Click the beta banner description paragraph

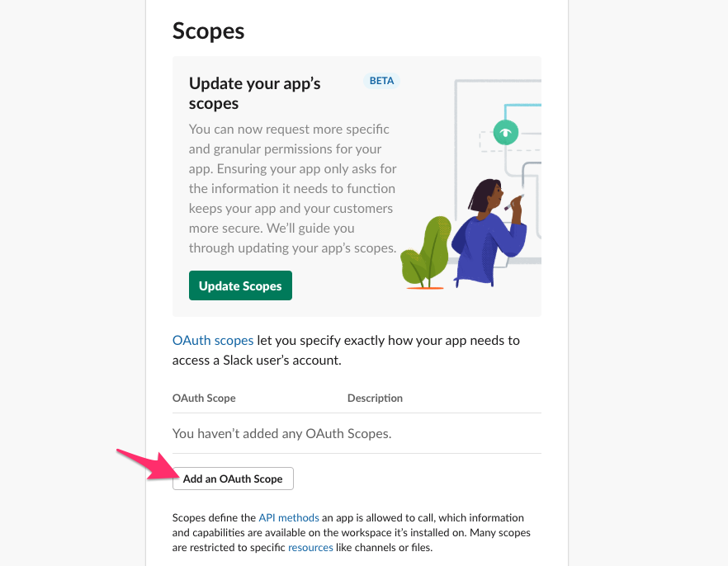[292, 188]
